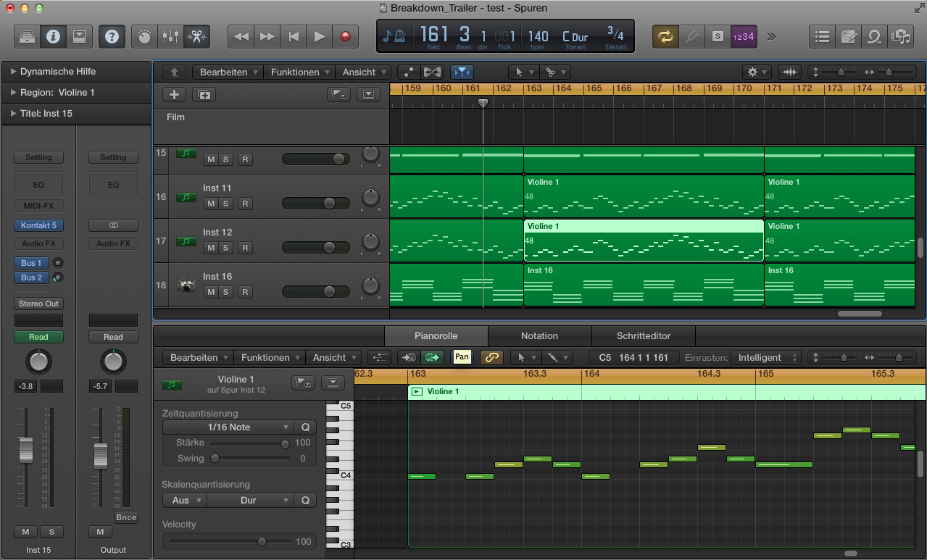
Task: Click the Bnce button on Output channel
Action: click(x=126, y=517)
